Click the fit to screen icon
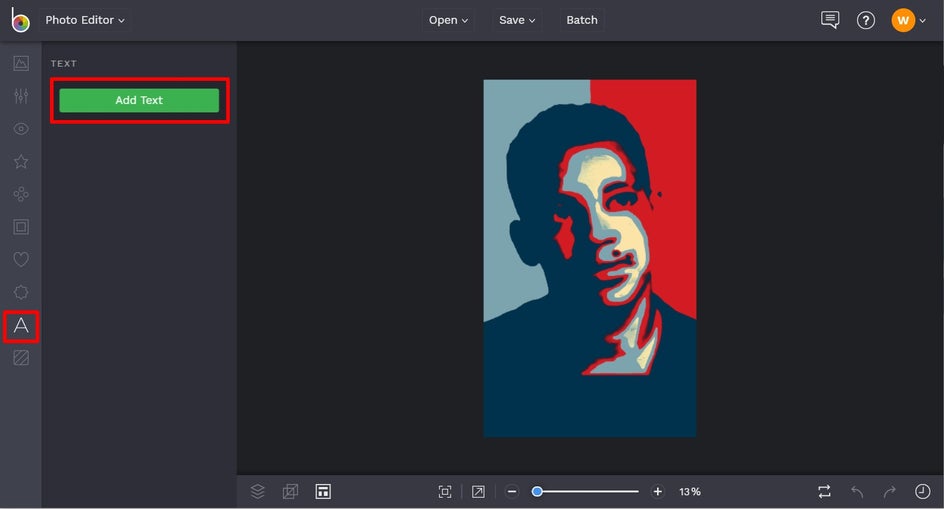944x509 pixels. click(445, 492)
